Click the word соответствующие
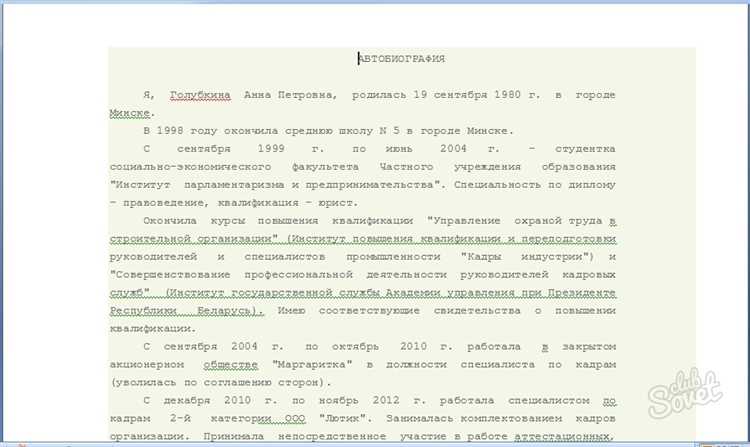Image resolution: width=750 pixels, height=447 pixels. (x=369, y=311)
